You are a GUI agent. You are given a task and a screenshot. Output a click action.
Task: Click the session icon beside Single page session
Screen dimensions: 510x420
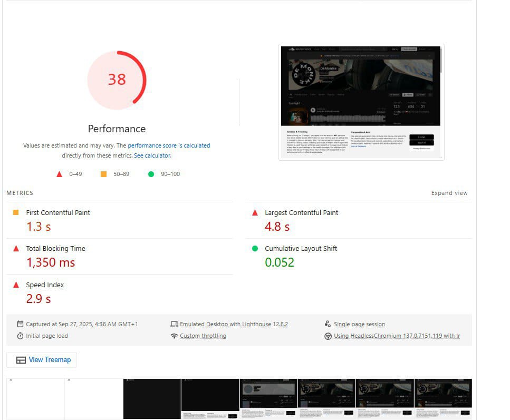pyautogui.click(x=328, y=324)
